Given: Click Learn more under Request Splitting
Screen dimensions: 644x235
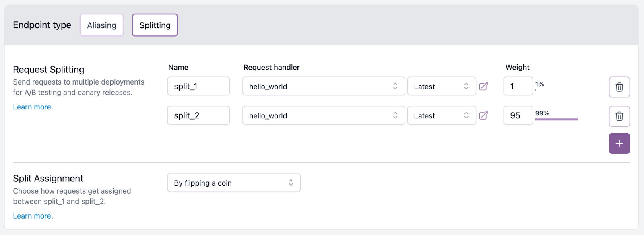Looking at the screenshot, I should 33,107.
